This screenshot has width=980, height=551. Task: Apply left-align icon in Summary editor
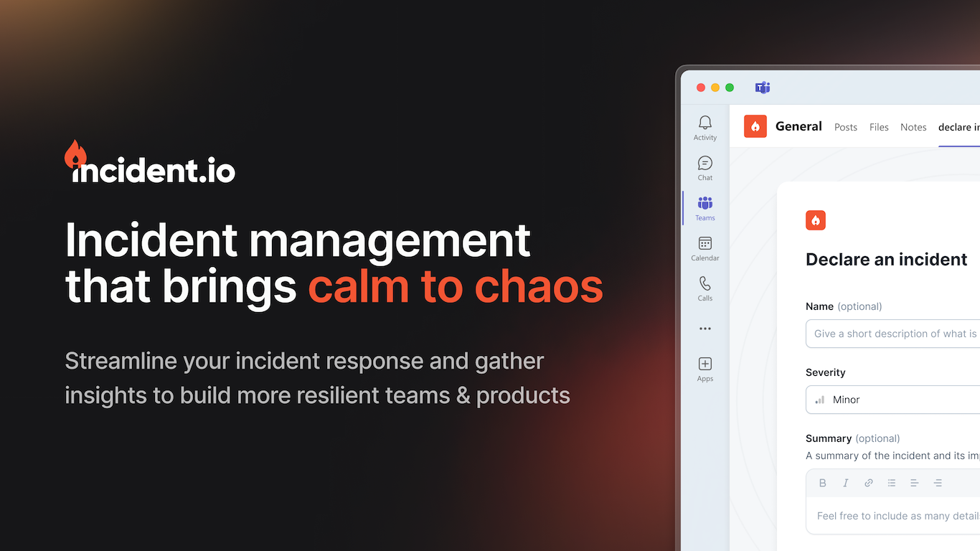point(915,483)
